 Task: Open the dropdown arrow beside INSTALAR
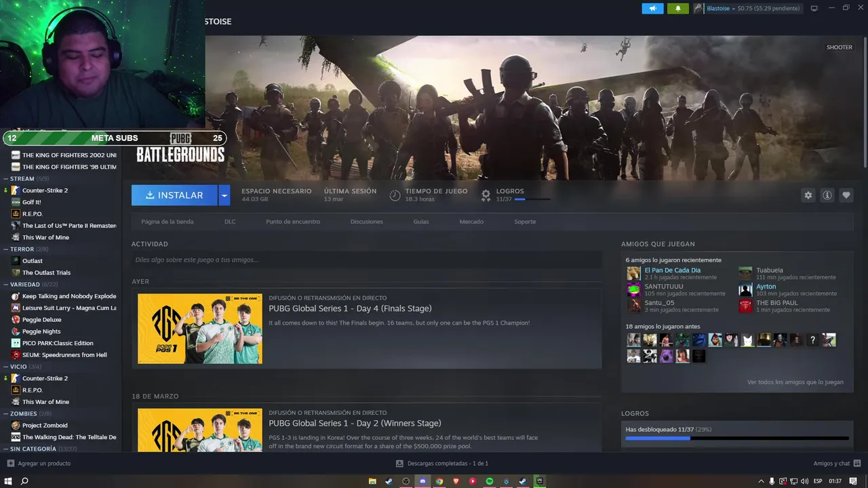pyautogui.click(x=224, y=195)
